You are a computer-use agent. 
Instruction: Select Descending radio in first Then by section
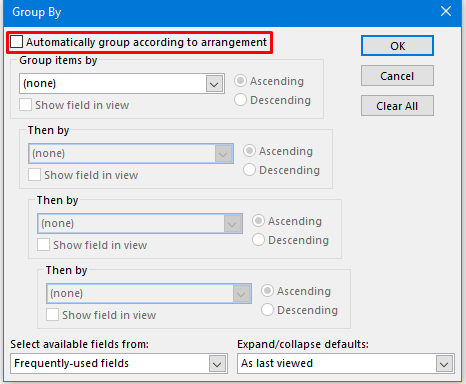[x=249, y=170]
